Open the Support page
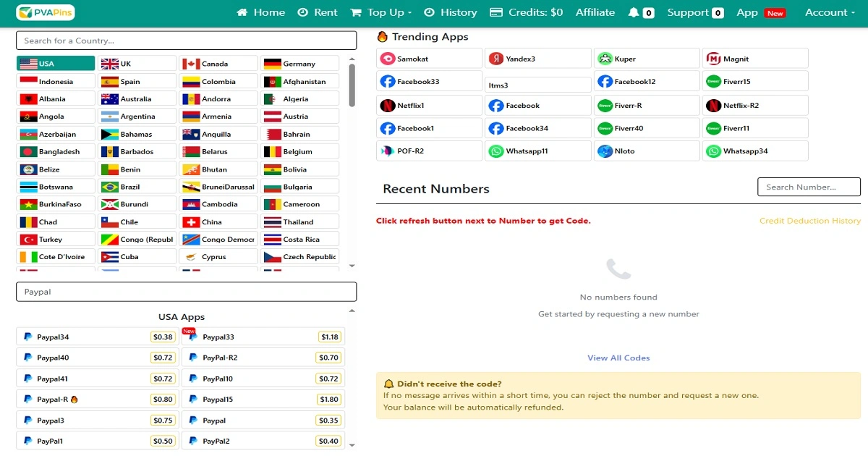The height and width of the screenshot is (456, 868). [695, 12]
